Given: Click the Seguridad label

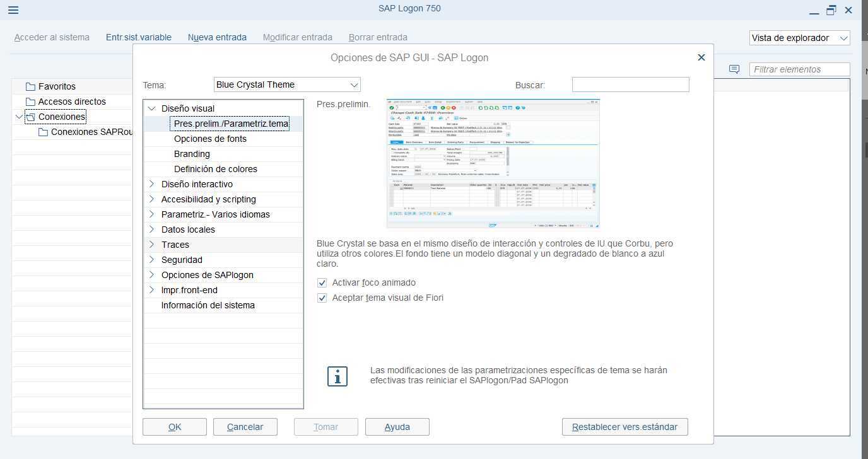Looking at the screenshot, I should (x=182, y=260).
